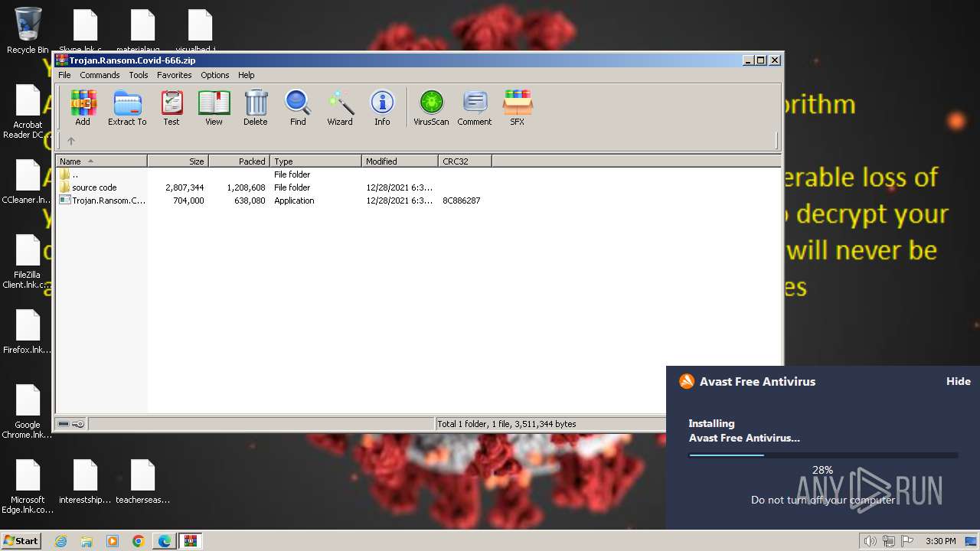
Task: Click the SFX toolbar icon
Action: [518, 108]
